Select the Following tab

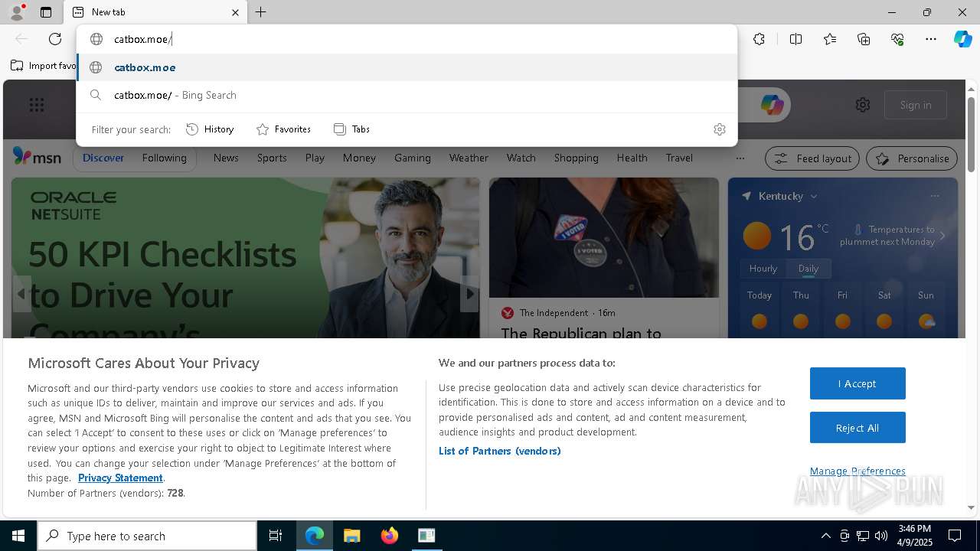click(x=164, y=158)
